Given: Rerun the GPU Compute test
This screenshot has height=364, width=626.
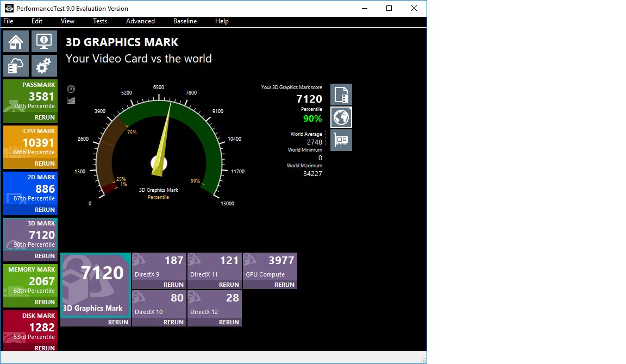Looking at the screenshot, I should 284,285.
